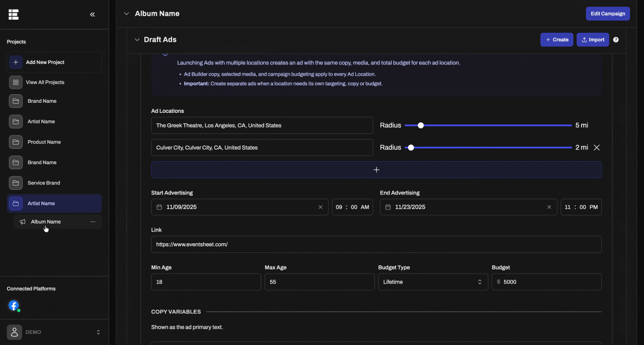
Task: Click the plus icon beside Add New Project
Action: click(16, 62)
